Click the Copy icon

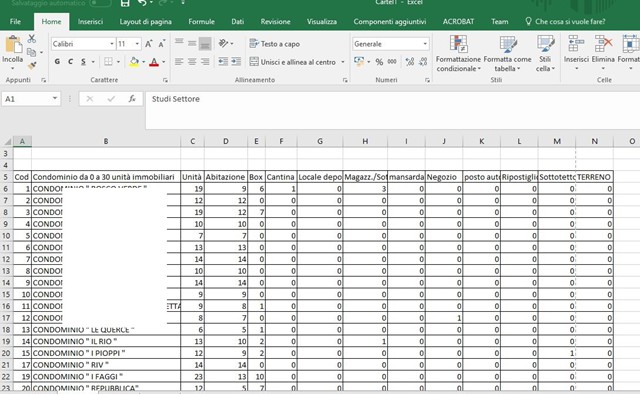tap(31, 52)
